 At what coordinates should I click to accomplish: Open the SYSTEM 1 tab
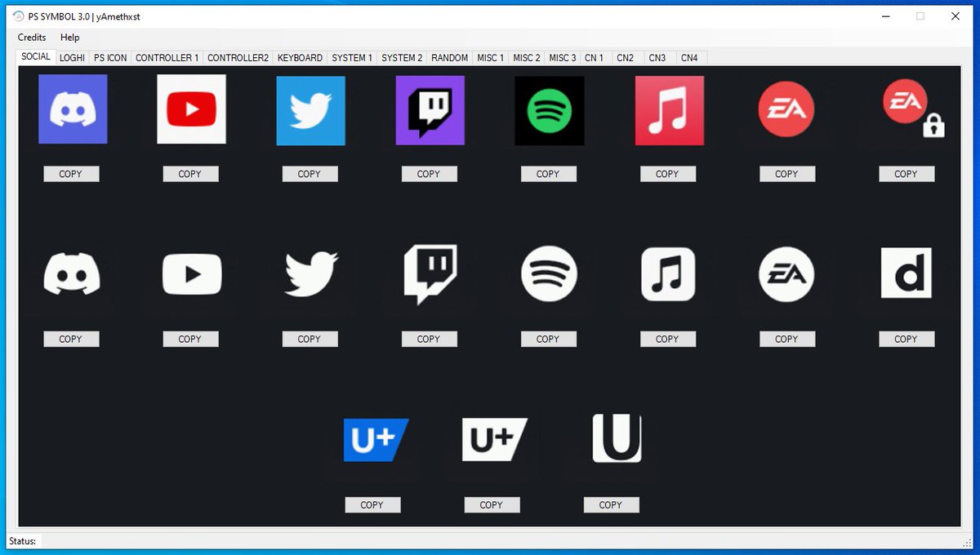coord(352,58)
